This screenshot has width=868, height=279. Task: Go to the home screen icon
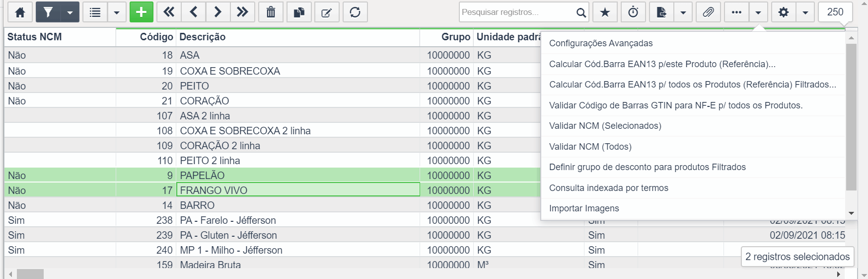coord(20,12)
